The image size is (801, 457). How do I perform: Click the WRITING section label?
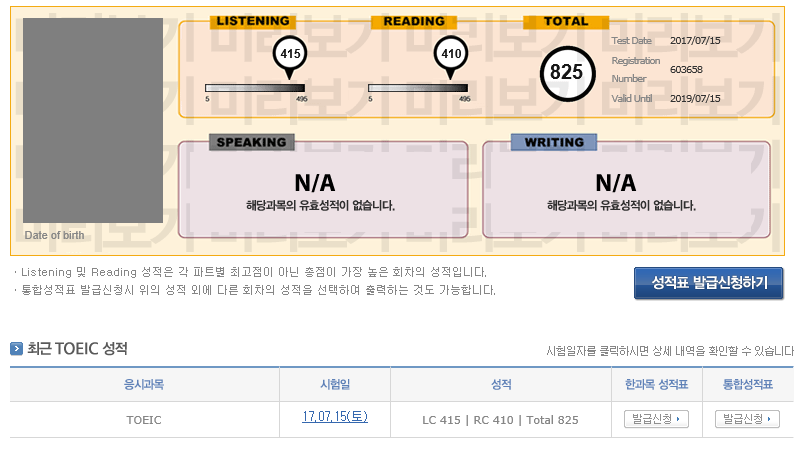[554, 142]
